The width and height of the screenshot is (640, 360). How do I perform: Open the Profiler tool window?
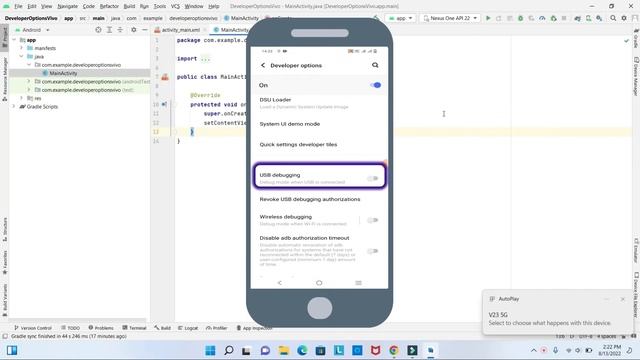point(216,328)
